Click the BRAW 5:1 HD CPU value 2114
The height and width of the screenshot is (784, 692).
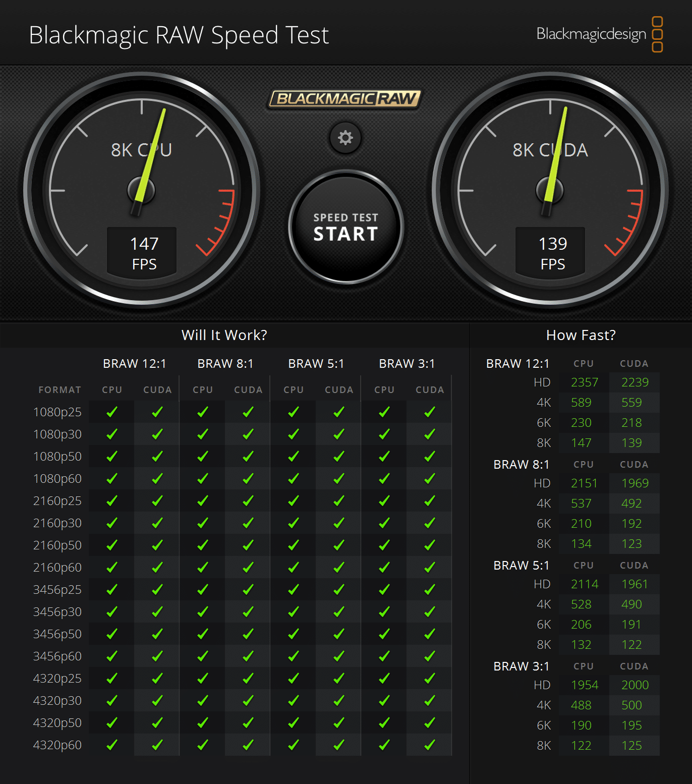point(584,584)
